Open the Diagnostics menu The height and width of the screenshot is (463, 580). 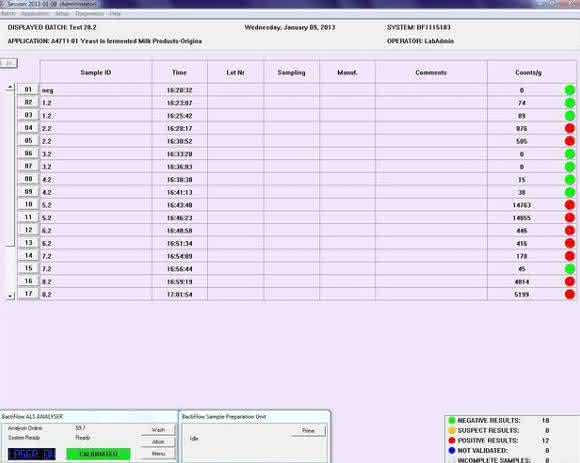coord(90,14)
